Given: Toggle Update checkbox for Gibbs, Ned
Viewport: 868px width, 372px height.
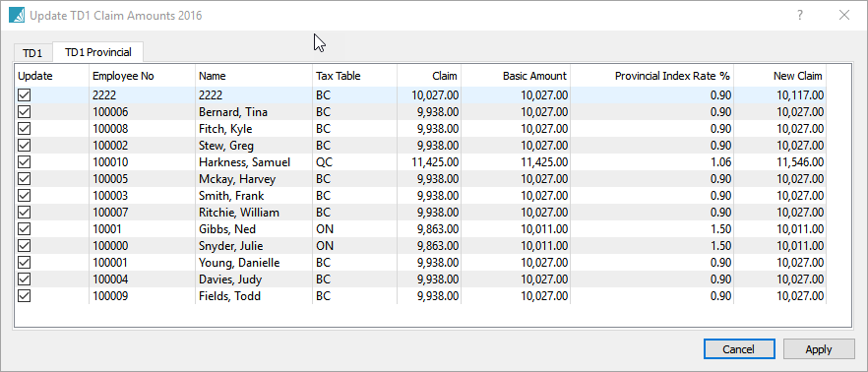Looking at the screenshot, I should 25,229.
